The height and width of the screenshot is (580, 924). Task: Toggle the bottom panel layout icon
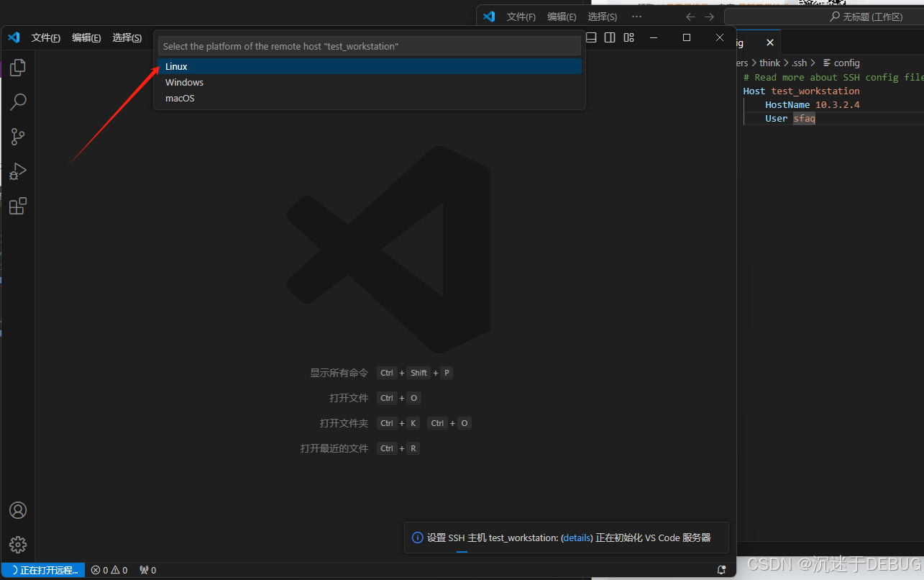coord(592,37)
